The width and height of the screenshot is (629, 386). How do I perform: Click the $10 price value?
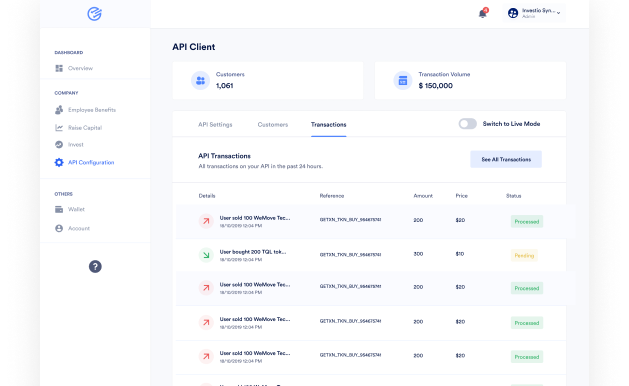pyautogui.click(x=460, y=254)
